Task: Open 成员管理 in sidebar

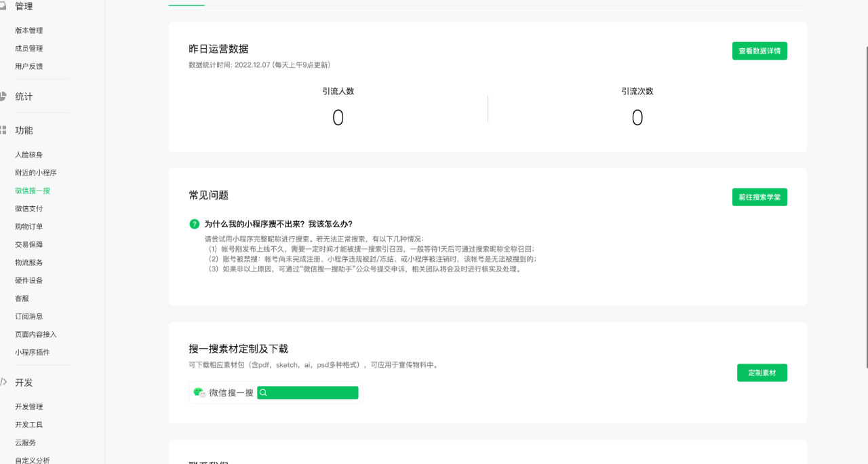Action: (29, 48)
